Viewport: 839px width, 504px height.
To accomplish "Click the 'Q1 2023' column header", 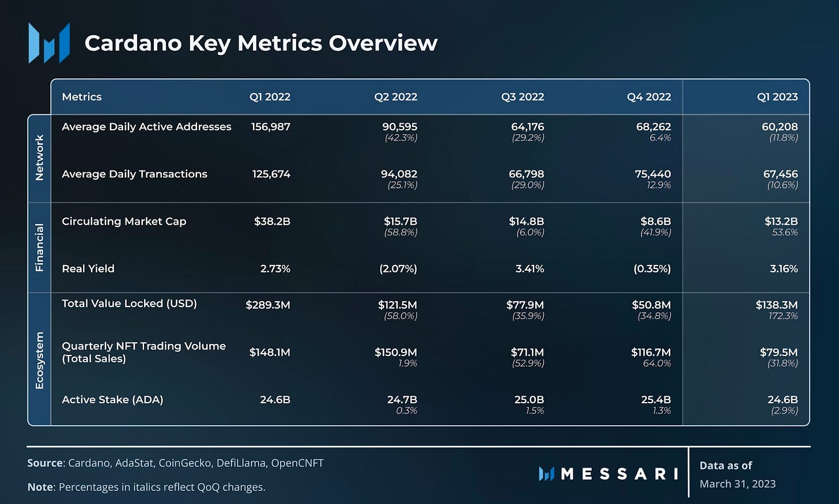I will click(777, 97).
